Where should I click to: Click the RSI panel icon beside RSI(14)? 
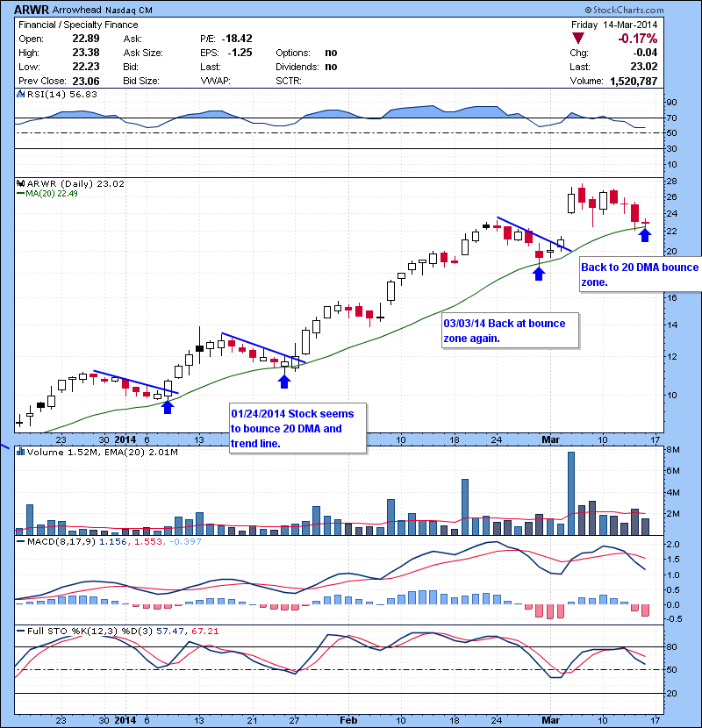click(21, 94)
